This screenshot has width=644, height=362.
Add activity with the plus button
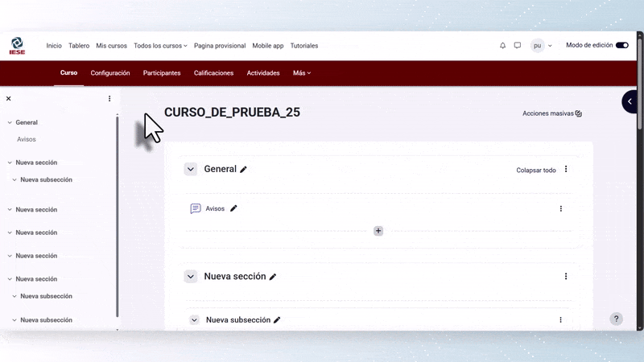point(378,231)
